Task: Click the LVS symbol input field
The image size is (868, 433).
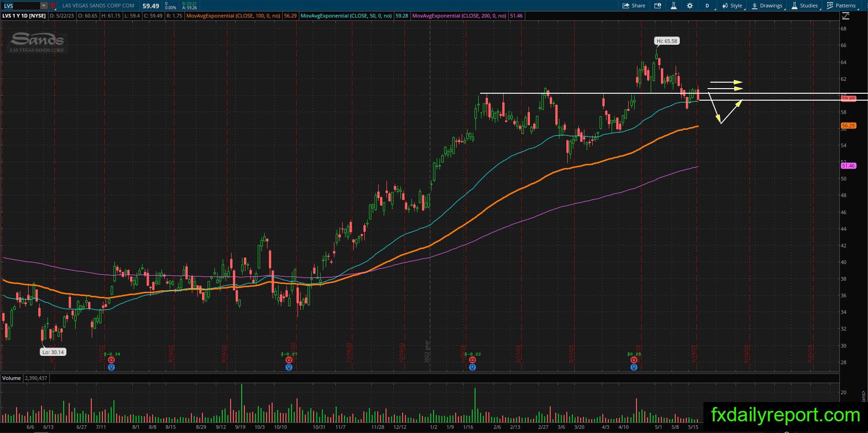Action: click(21, 6)
